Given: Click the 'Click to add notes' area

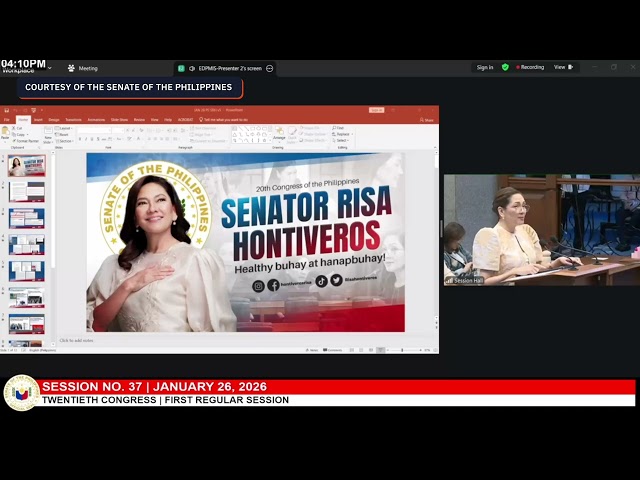Looking at the screenshot, I should (76, 340).
